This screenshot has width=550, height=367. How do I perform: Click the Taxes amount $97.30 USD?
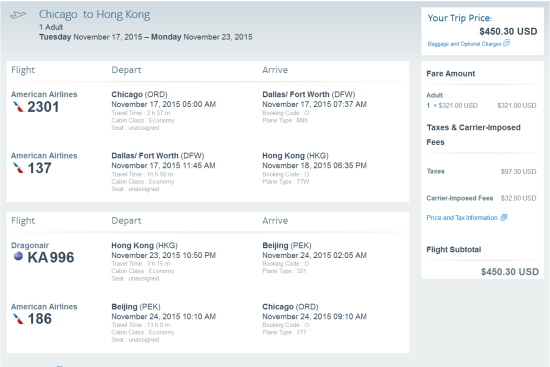518,172
